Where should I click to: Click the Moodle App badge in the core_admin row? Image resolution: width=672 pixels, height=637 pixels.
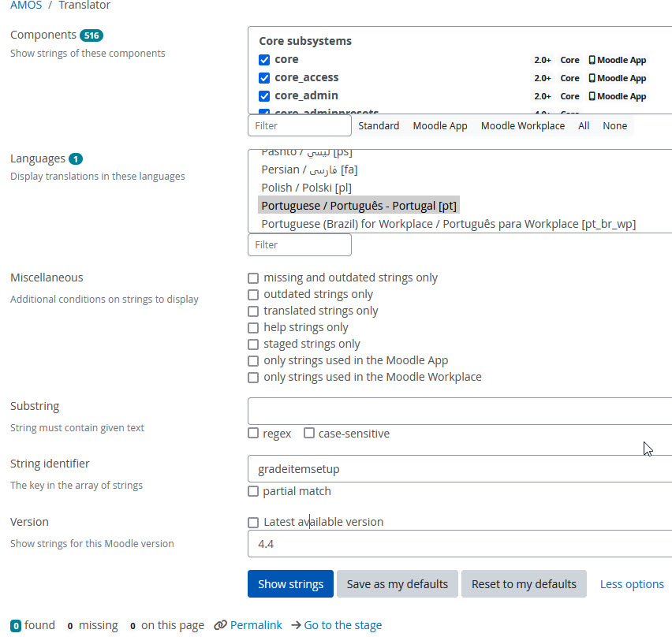click(x=617, y=96)
